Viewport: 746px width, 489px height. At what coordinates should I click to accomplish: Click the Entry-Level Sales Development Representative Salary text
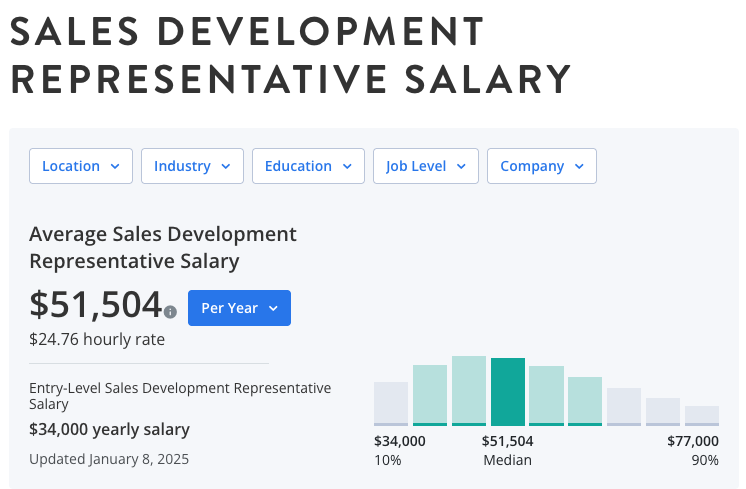(180, 395)
